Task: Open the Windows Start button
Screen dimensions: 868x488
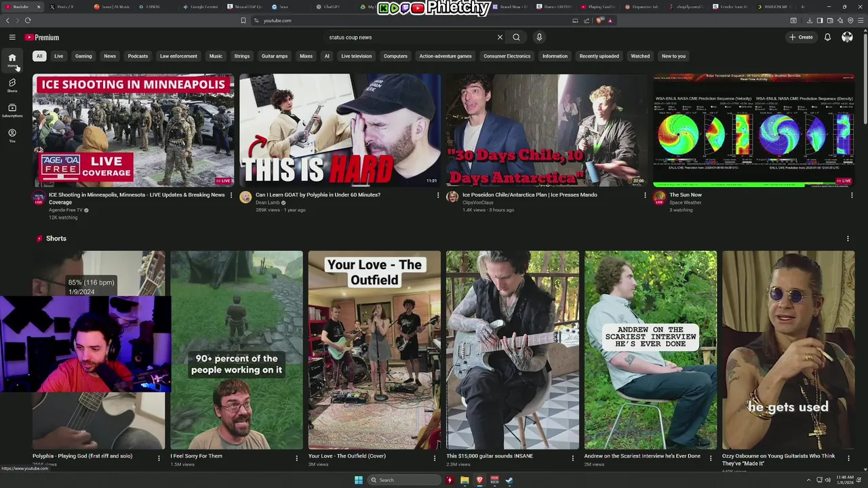Action: (359, 480)
